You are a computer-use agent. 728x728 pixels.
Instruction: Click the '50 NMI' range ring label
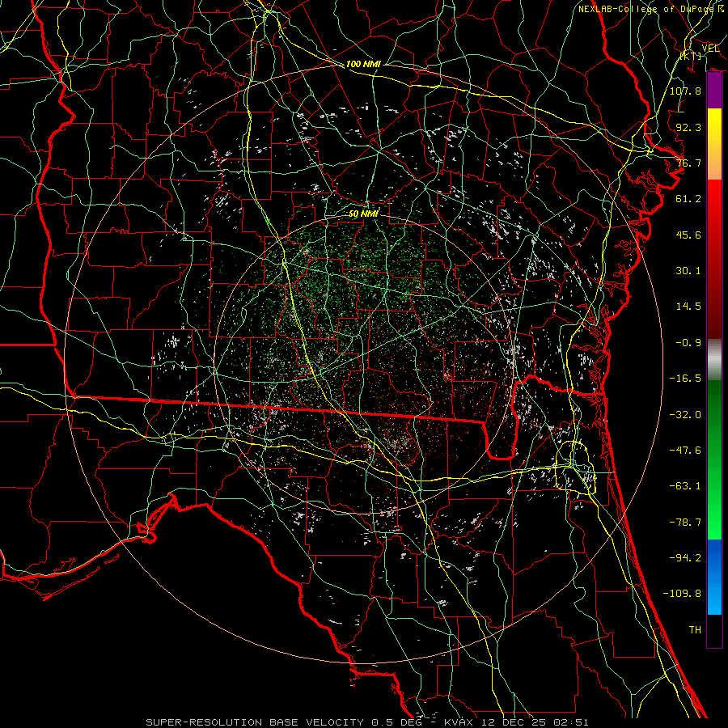tap(363, 214)
